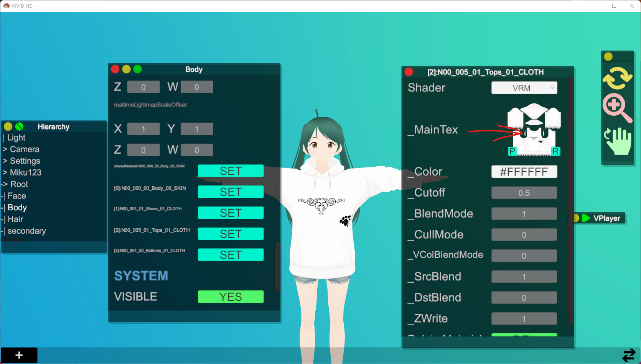Click SET for [0]:N00_000_00_Body_00_SKIN

[231, 192]
